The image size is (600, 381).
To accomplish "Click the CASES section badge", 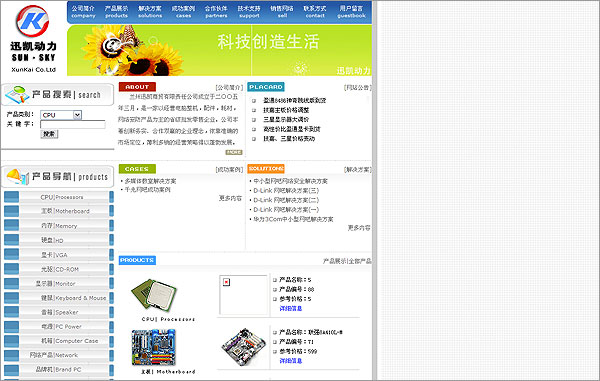I will (137, 169).
